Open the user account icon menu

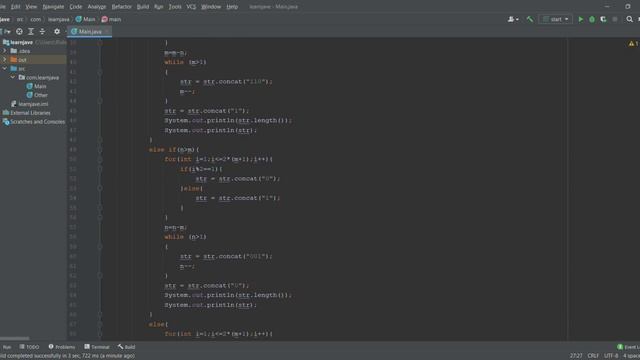513,19
